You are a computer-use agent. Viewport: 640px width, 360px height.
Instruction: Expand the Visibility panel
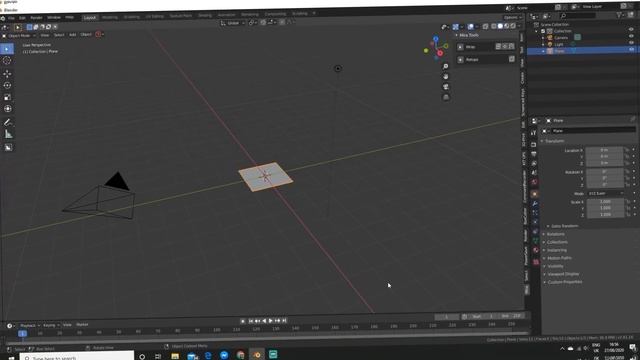[555, 266]
